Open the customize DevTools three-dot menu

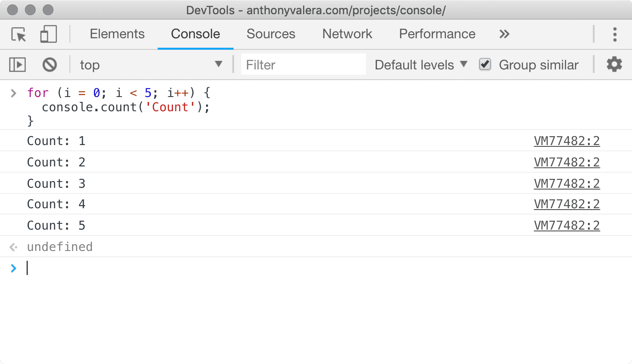(615, 34)
